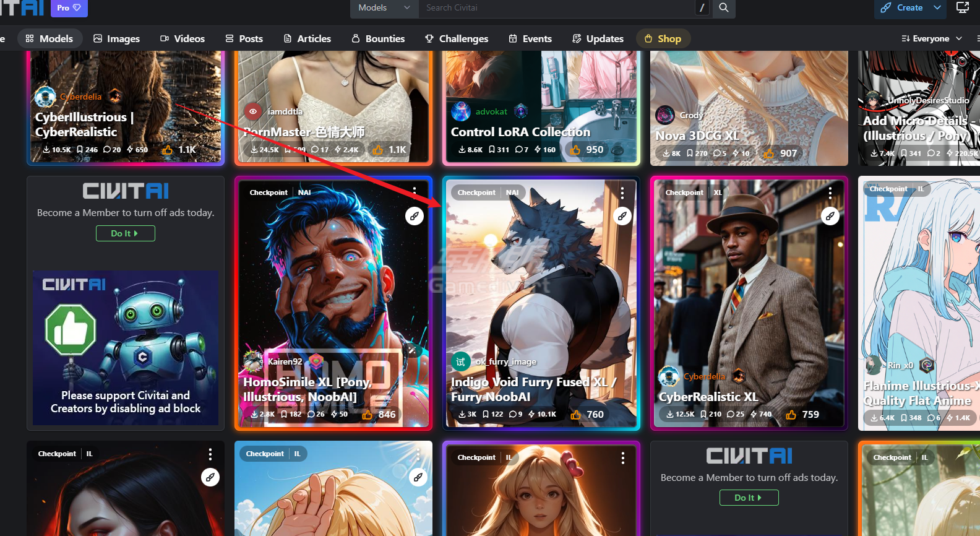
Task: Open three-dot menu on IL card with heart hair clip
Action: 622,458
